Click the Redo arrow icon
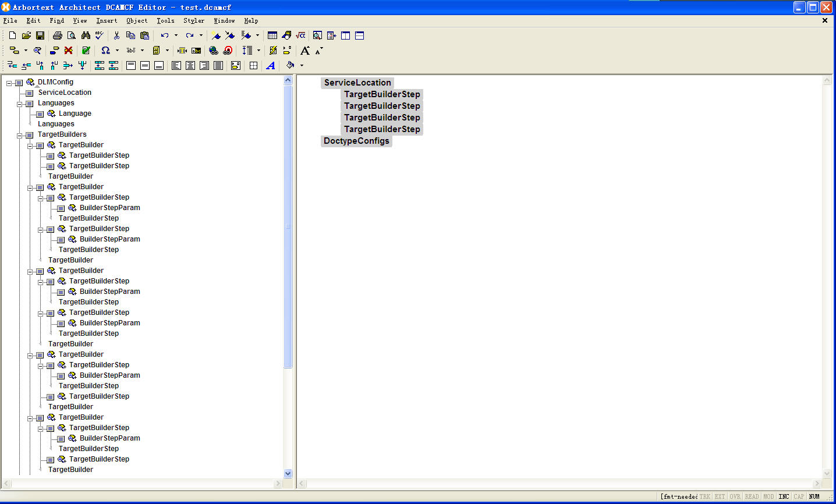This screenshot has height=504, width=836. coord(190,36)
